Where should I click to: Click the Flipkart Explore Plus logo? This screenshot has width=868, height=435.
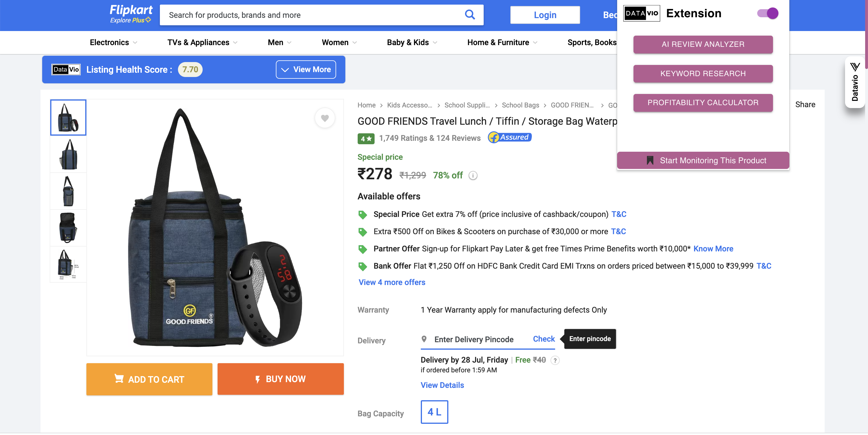pos(131,14)
